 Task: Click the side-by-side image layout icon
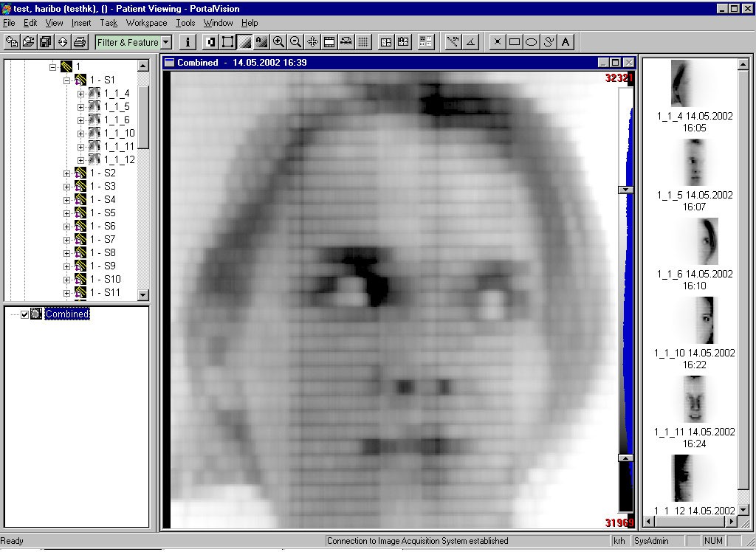(386, 42)
